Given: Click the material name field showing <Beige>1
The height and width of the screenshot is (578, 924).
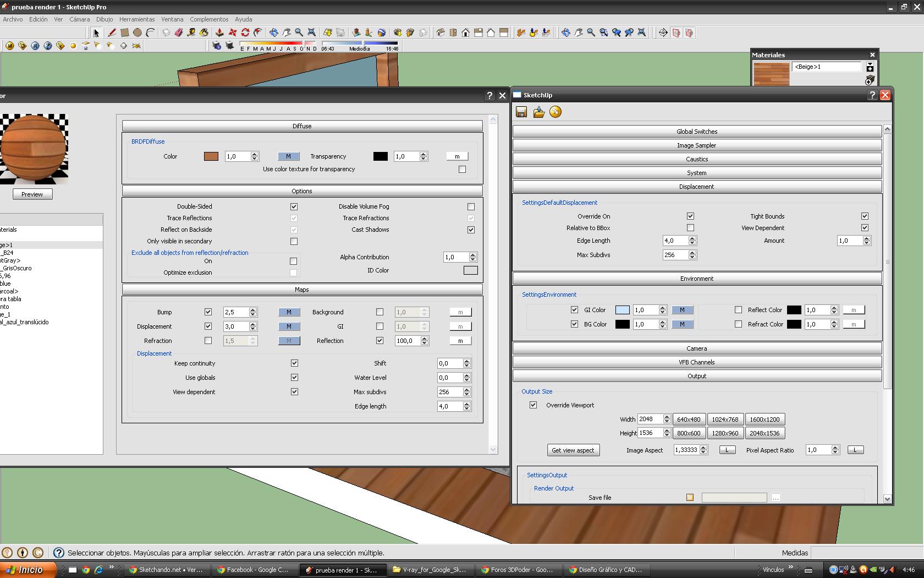Looking at the screenshot, I should pyautogui.click(x=827, y=67).
